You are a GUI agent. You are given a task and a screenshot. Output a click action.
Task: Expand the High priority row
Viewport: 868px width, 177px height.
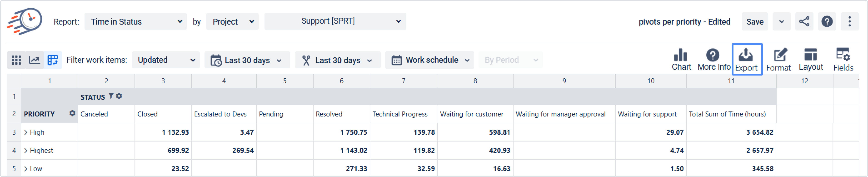26,132
